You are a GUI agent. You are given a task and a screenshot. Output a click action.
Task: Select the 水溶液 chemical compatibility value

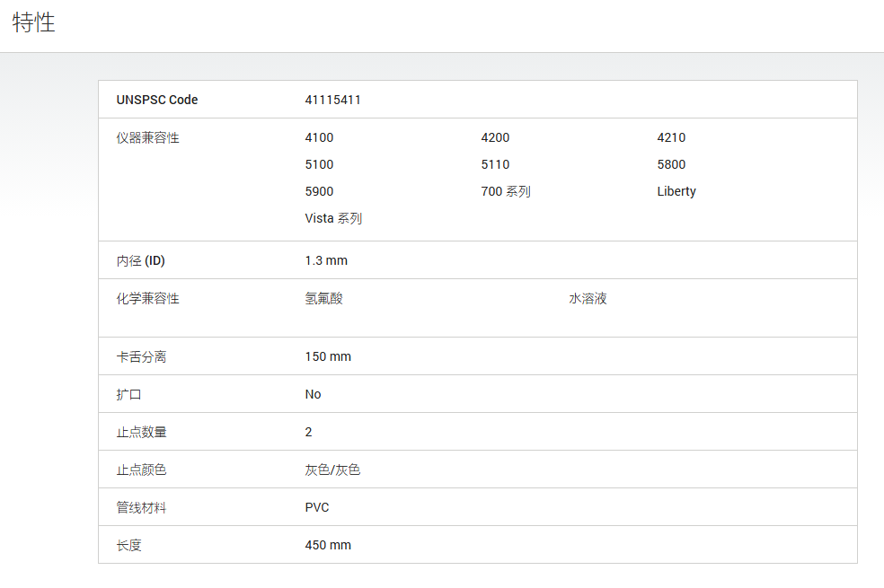click(588, 299)
